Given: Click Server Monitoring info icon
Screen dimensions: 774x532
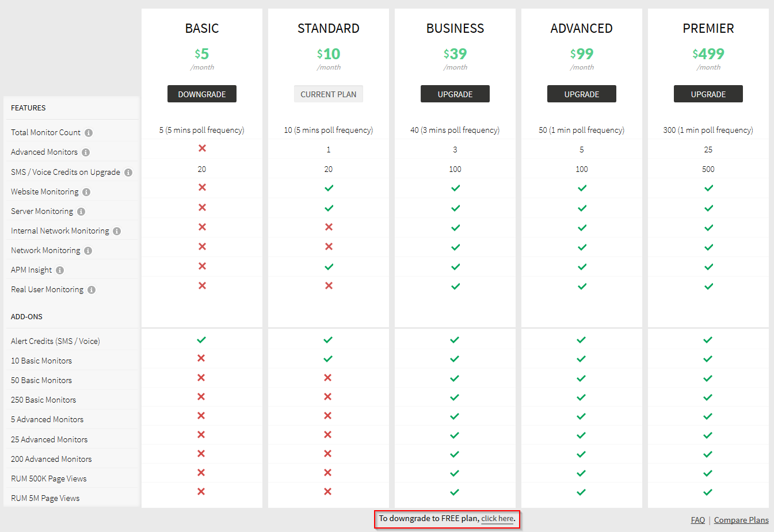Looking at the screenshot, I should coord(81,212).
